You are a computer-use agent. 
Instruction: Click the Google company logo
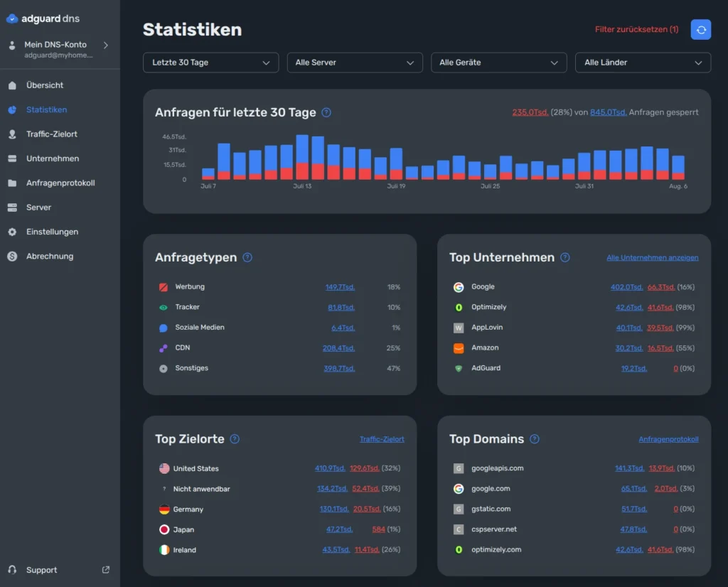tap(459, 287)
